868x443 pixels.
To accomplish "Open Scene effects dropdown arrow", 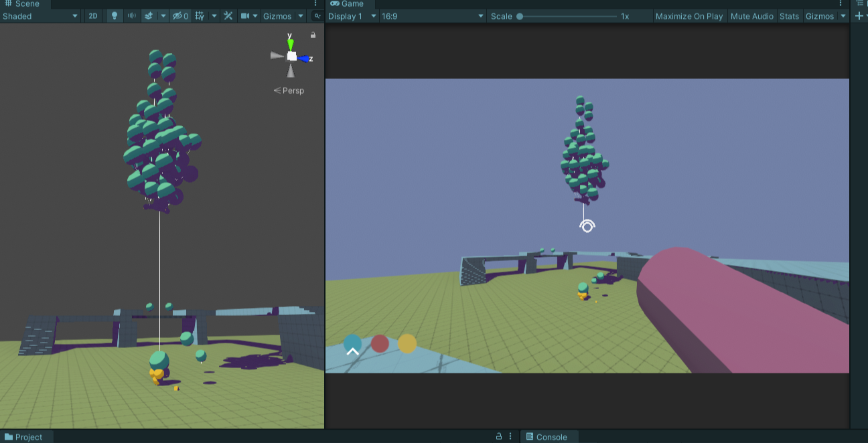I will pos(163,16).
